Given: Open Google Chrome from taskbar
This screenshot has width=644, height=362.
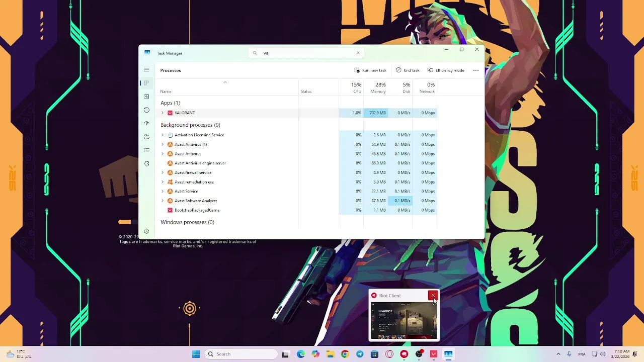Looking at the screenshot, I should coord(345,354).
